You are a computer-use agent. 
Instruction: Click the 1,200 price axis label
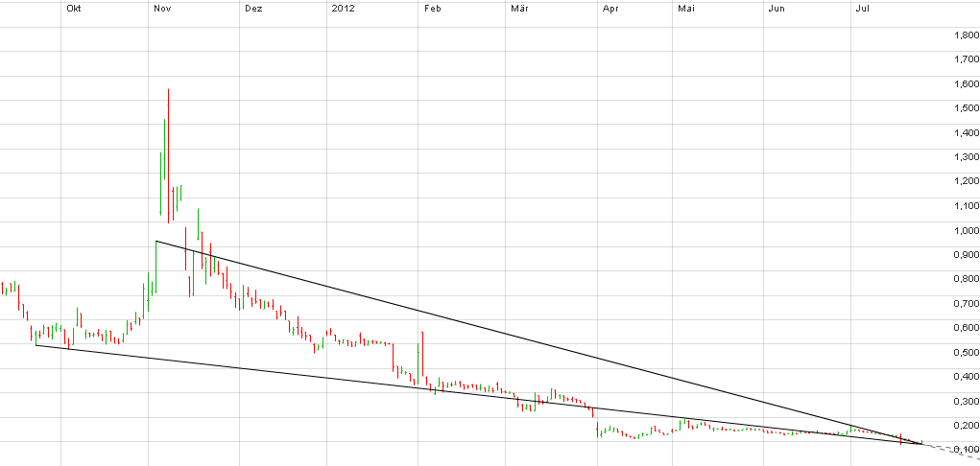[967, 181]
